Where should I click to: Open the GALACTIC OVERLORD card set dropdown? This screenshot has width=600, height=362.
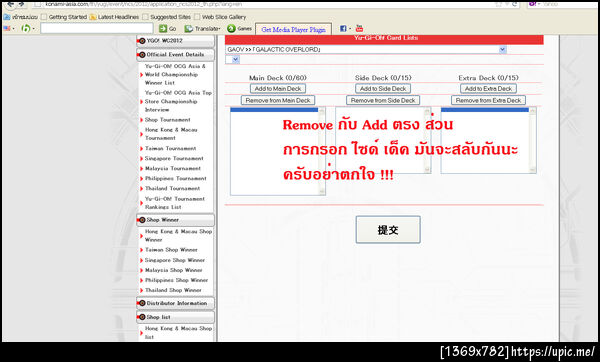[366, 50]
